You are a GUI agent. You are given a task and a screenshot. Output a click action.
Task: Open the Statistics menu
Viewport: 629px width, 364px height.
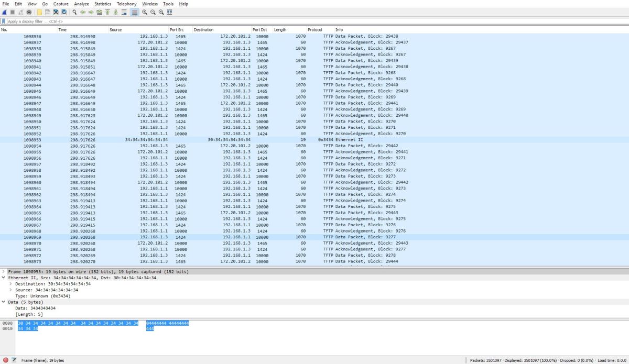pos(103,4)
